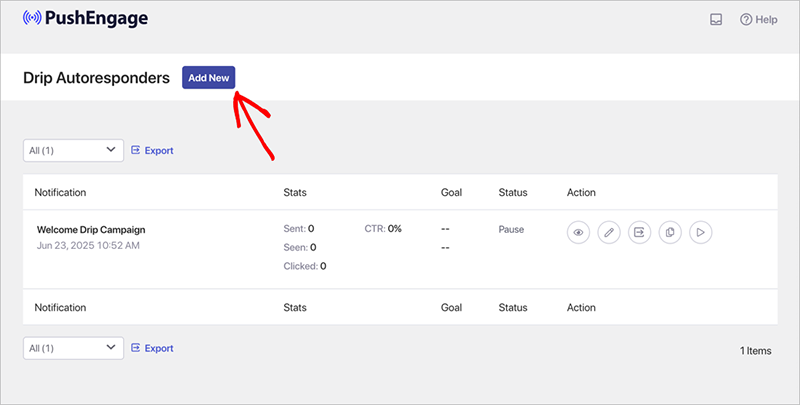Image resolution: width=800 pixels, height=405 pixels.
Task: Click the 1 Items count label
Action: 757,351
